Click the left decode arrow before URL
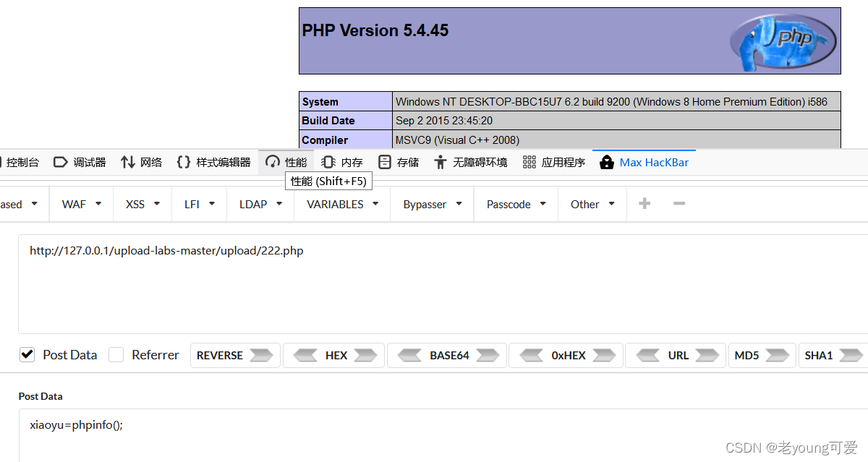The image size is (868, 462). point(647,355)
